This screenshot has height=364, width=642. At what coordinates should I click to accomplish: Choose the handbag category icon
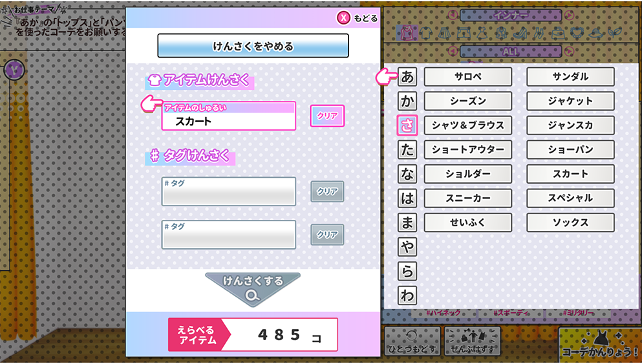pyautogui.click(x=559, y=33)
